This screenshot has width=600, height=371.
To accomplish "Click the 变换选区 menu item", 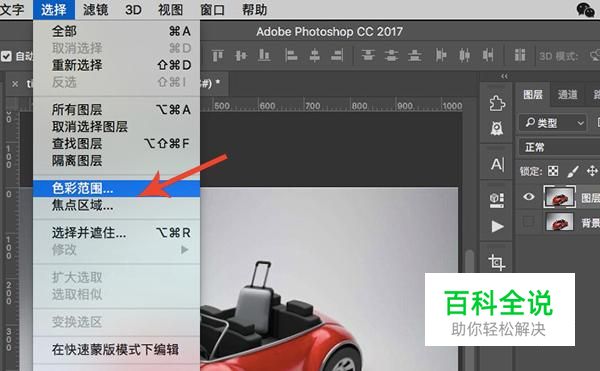I will click(x=116, y=322).
